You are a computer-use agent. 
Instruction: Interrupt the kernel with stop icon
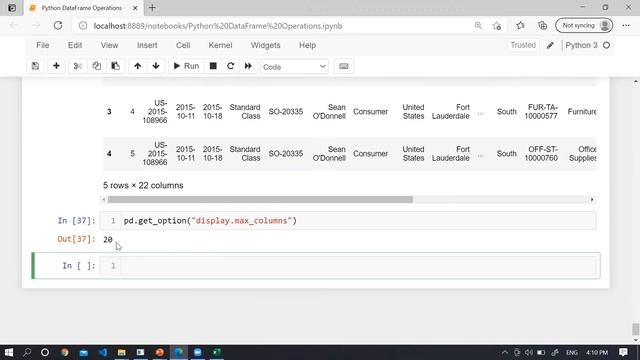tap(213, 66)
